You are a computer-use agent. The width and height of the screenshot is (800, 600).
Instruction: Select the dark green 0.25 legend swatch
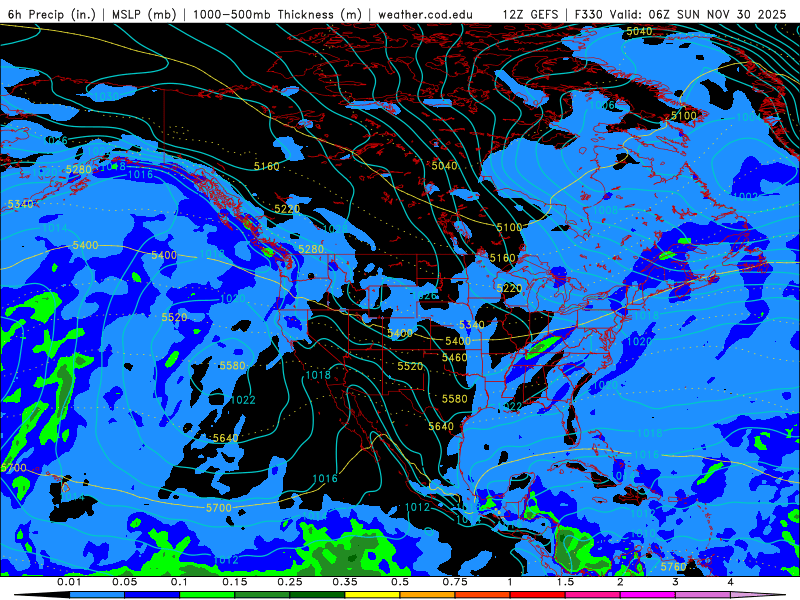coord(317,595)
